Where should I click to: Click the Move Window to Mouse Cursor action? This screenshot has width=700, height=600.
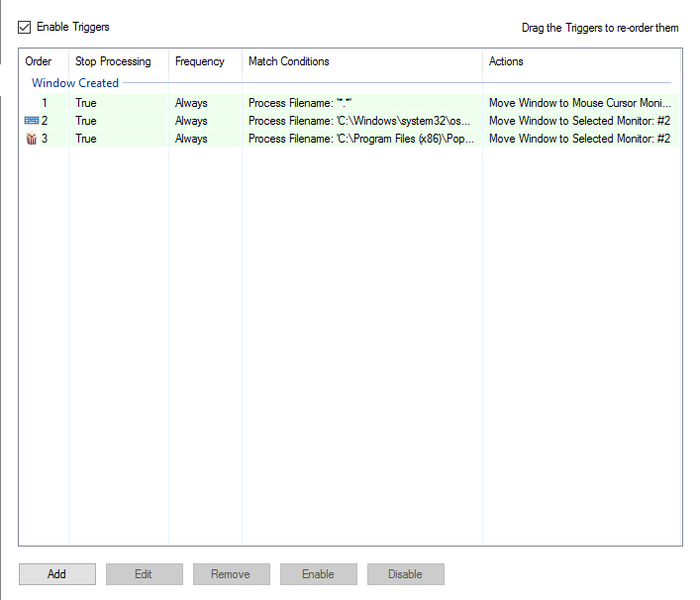[579, 103]
